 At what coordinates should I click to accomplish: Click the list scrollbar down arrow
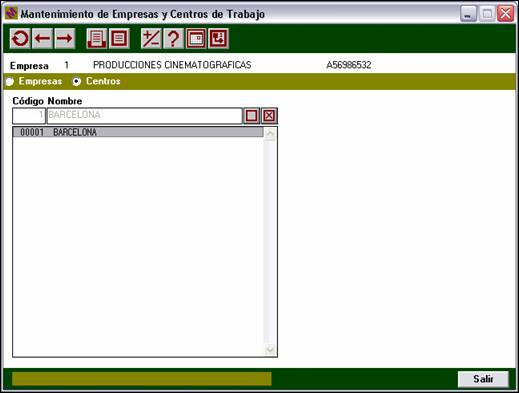[x=270, y=350]
